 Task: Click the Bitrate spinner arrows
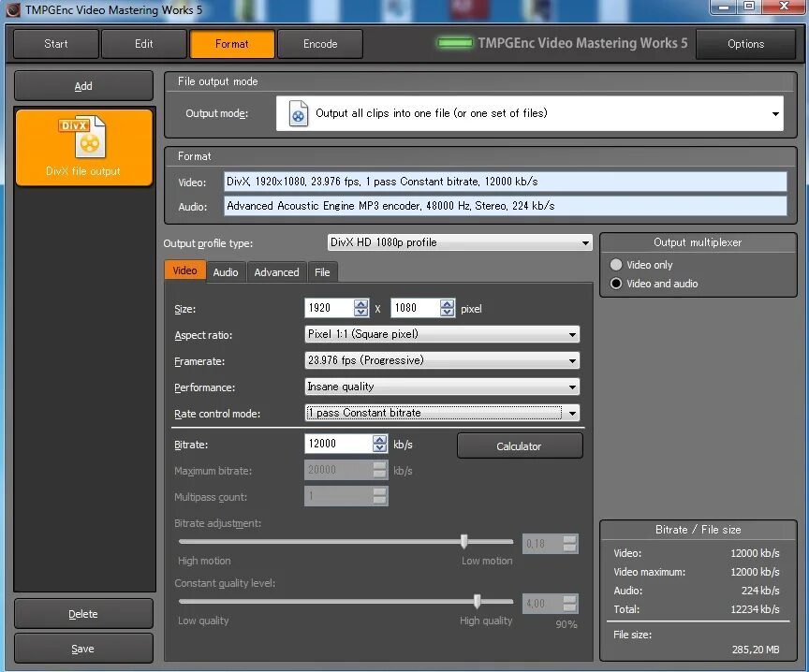(x=380, y=444)
